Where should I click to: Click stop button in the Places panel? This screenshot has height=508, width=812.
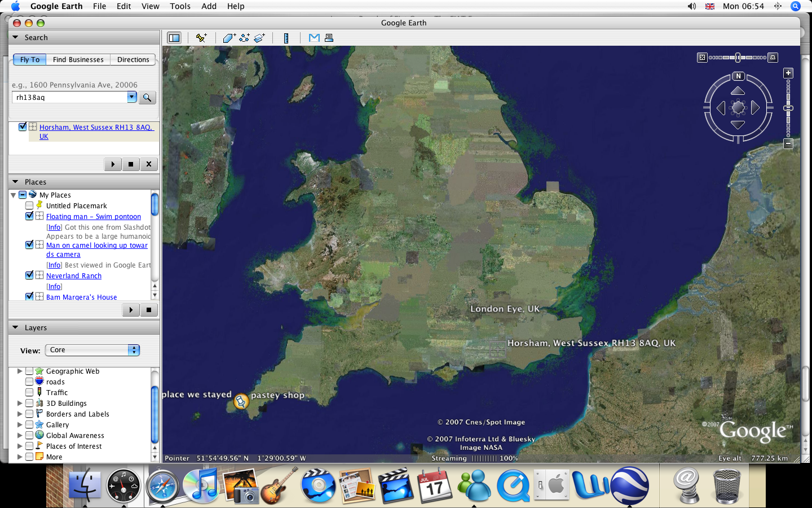point(149,310)
